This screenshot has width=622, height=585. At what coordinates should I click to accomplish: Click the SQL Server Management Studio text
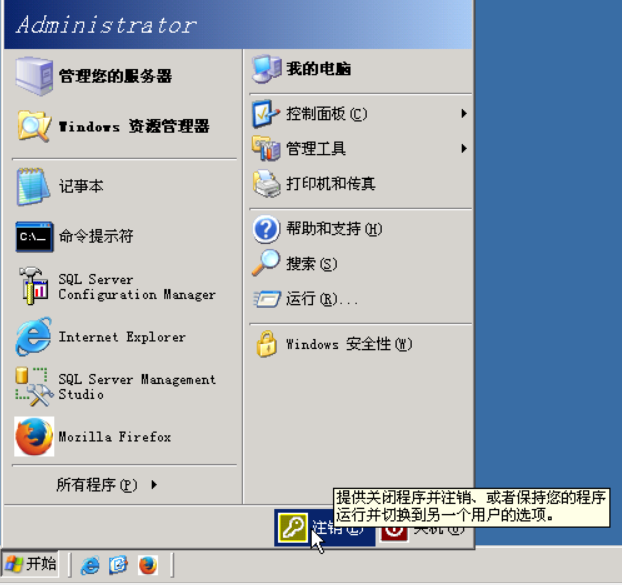[x=137, y=387]
